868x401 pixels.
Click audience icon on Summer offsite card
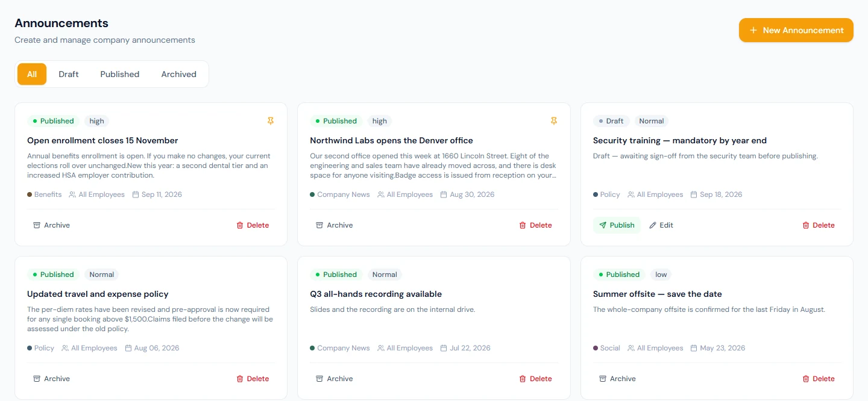click(631, 348)
